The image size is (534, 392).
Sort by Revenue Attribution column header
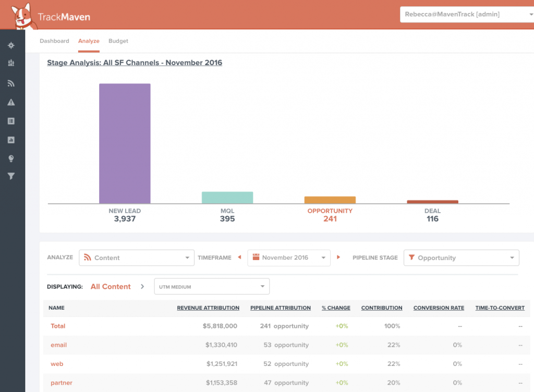(x=208, y=308)
